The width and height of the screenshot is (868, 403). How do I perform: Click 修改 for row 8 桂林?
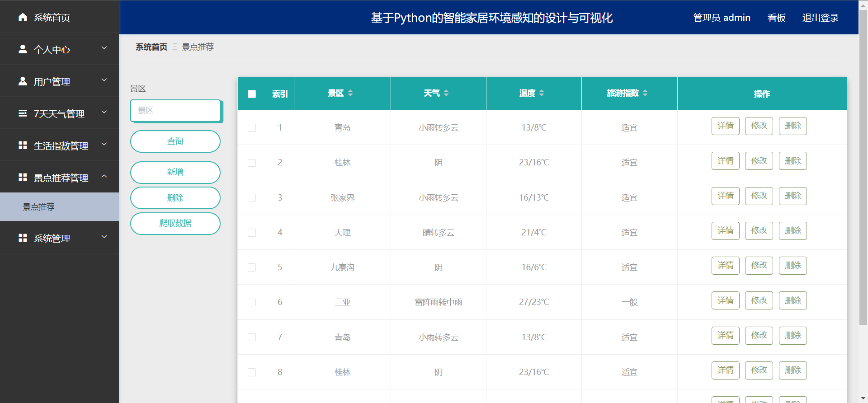[759, 370]
